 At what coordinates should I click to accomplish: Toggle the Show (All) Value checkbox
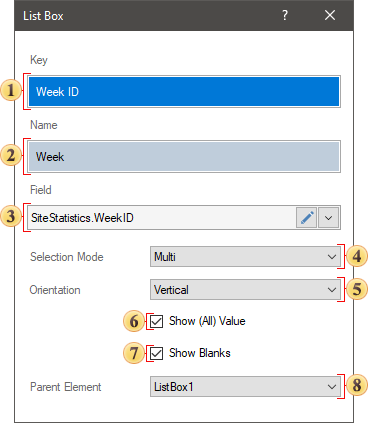[156, 321]
